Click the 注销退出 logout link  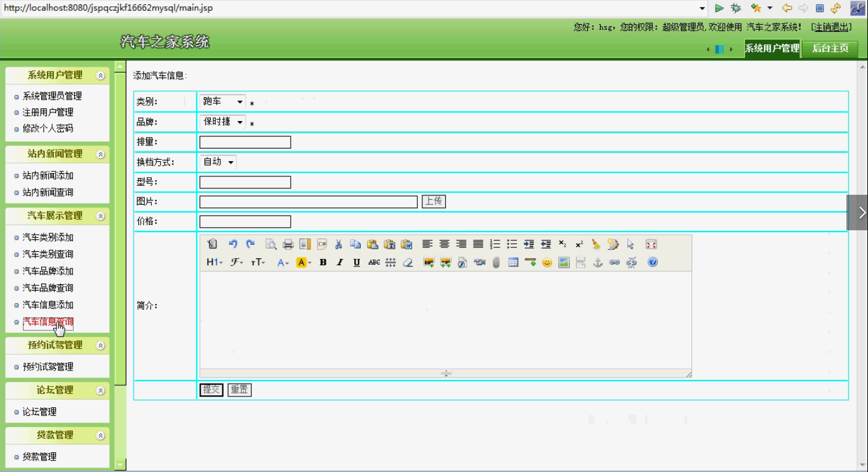(832, 27)
